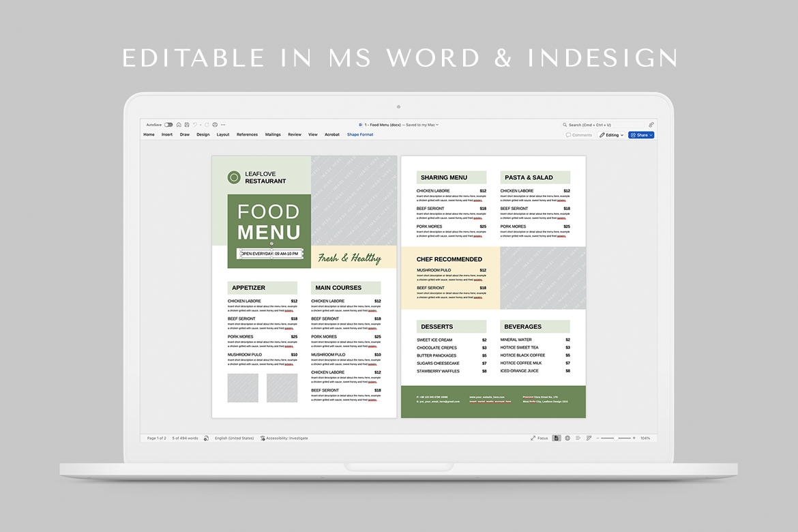Click English (United States) language indicator
This screenshot has width=798, height=532.
tap(234, 439)
